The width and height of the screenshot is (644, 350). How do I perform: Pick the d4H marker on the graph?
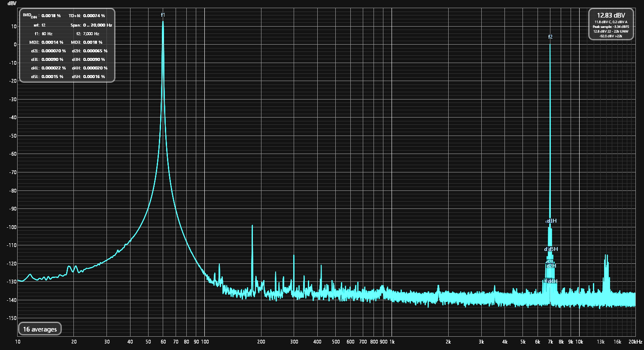[x=553, y=281]
